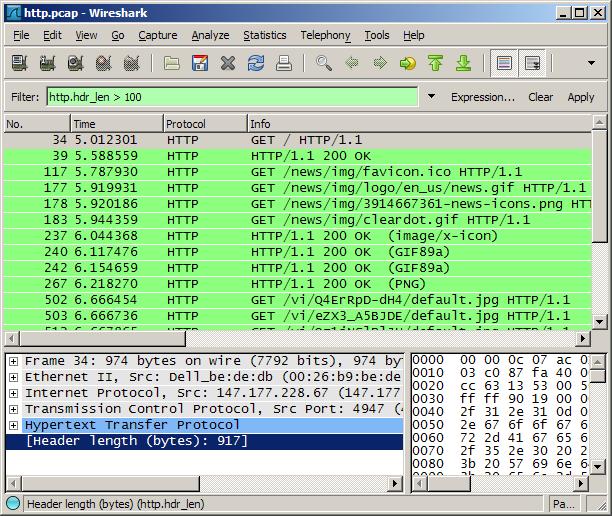Reload this capture file icon
This screenshot has width=612, height=516.
[x=256, y=63]
